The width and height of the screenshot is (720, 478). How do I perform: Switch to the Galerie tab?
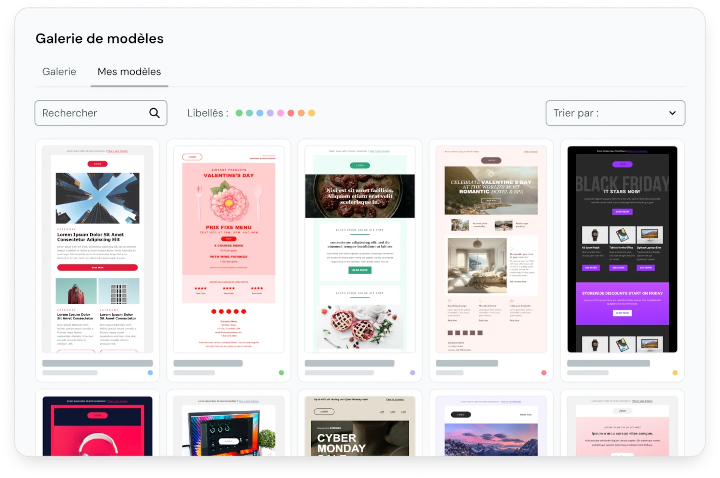(59, 72)
